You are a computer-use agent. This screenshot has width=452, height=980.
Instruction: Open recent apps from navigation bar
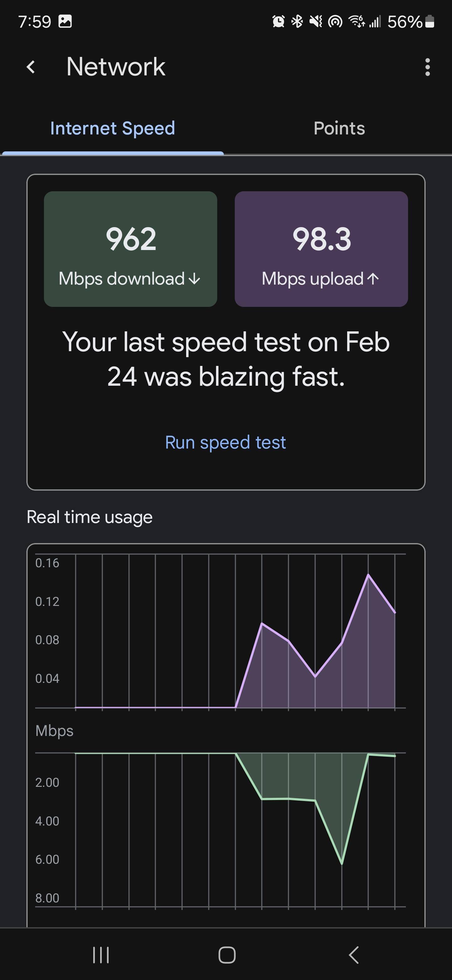point(101,955)
